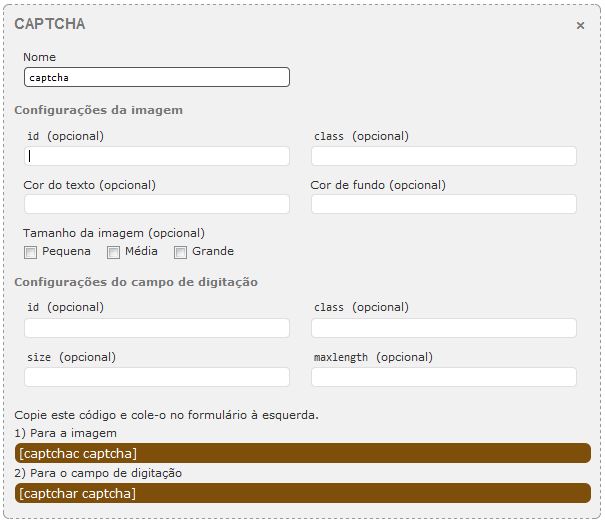Viewport: 605px width, 524px height.
Task: Check the Média image size box
Action: (x=113, y=252)
